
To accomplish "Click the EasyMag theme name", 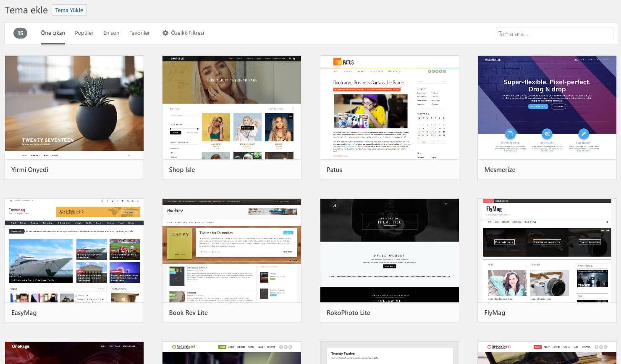I will coord(24,313).
